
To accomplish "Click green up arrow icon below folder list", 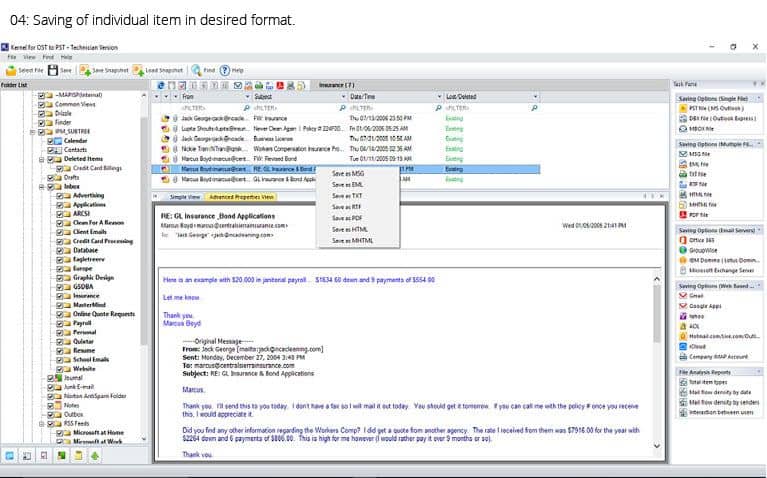I will pyautogui.click(x=95, y=456).
